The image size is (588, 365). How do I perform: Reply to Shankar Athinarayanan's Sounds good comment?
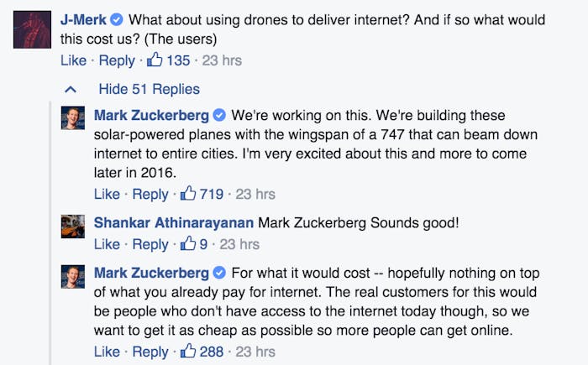coord(150,245)
